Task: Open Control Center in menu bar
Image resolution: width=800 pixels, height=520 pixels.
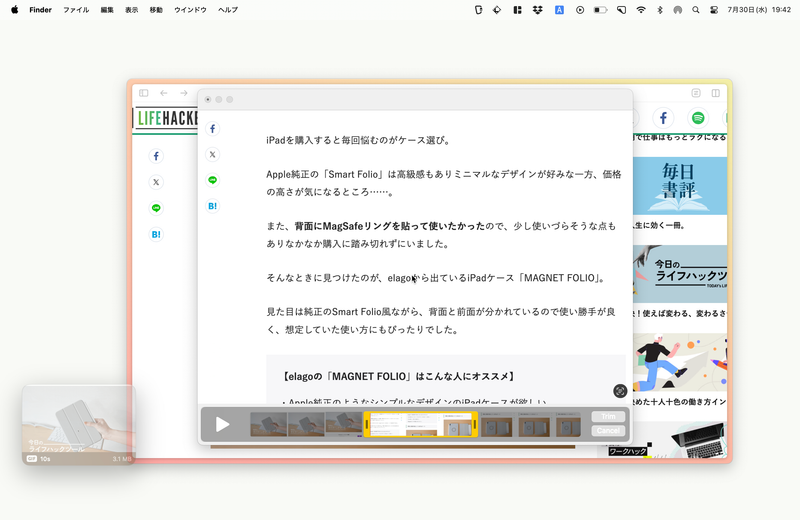Action: [x=714, y=9]
